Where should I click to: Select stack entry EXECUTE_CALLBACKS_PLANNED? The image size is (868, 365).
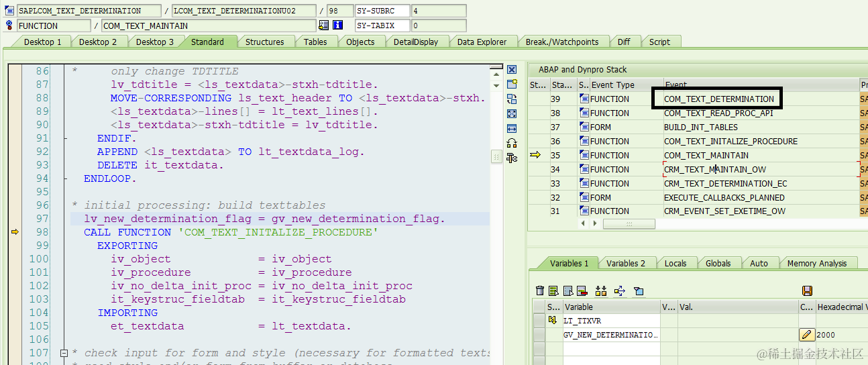[x=724, y=197]
